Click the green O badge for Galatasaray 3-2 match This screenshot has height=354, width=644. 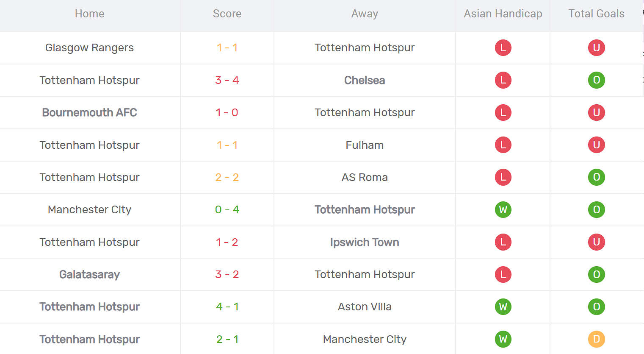(x=596, y=274)
